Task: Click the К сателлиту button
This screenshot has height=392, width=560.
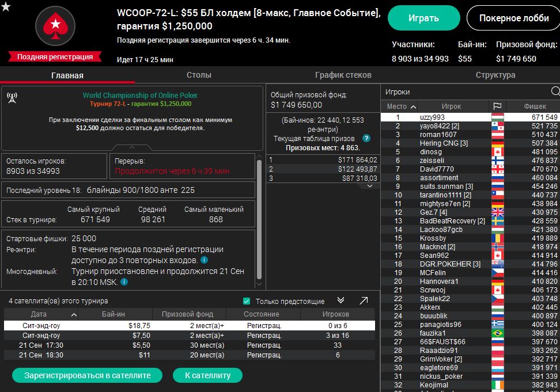Action: point(207,375)
